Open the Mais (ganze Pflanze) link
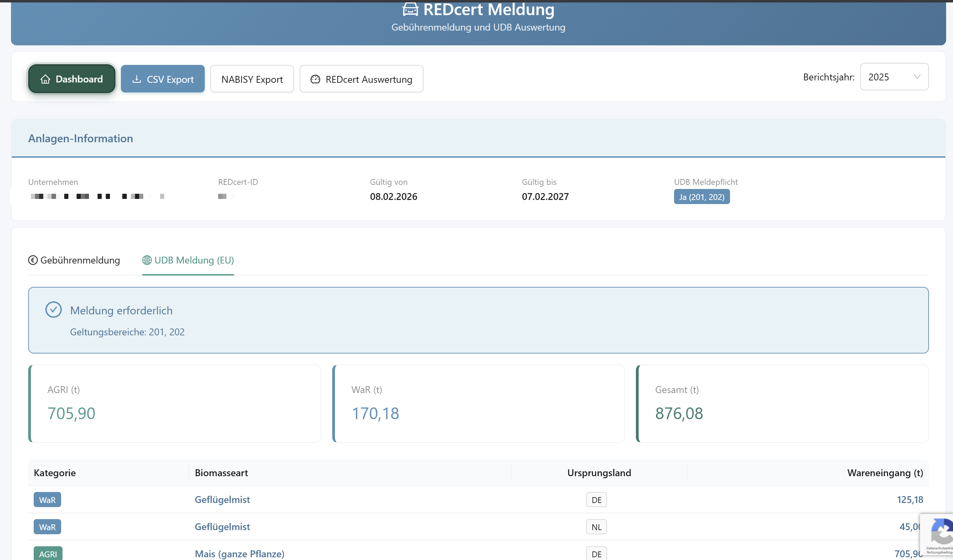 [x=239, y=553]
